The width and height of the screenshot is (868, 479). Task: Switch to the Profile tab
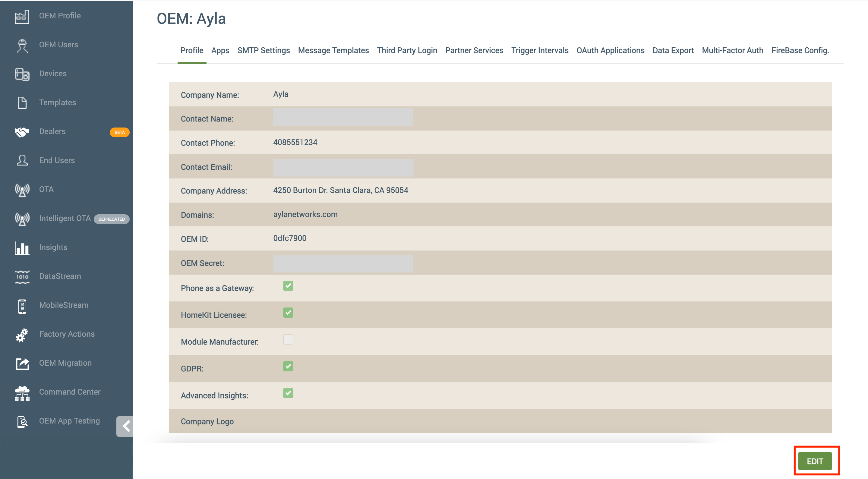point(192,50)
